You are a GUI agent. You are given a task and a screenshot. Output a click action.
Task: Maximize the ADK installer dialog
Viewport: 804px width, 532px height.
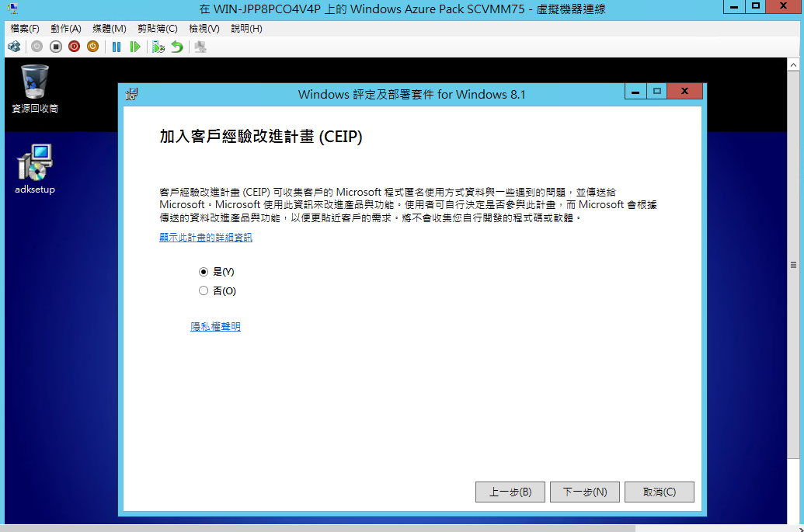click(657, 92)
